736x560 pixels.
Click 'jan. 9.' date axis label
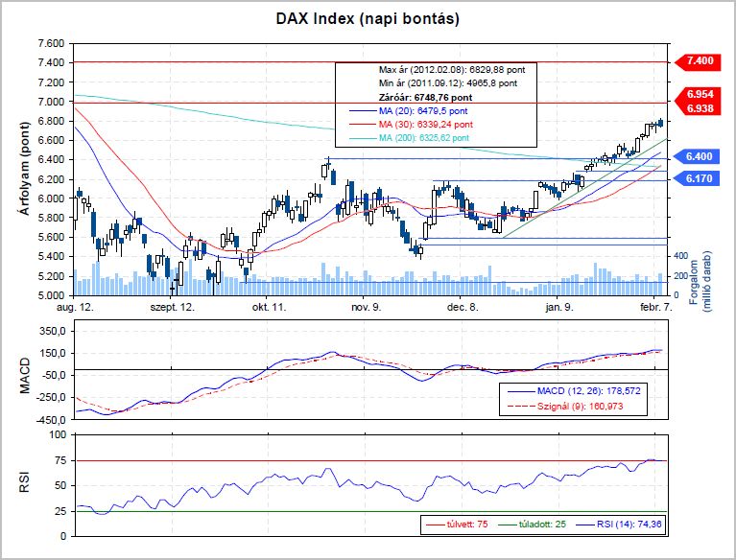pos(559,307)
